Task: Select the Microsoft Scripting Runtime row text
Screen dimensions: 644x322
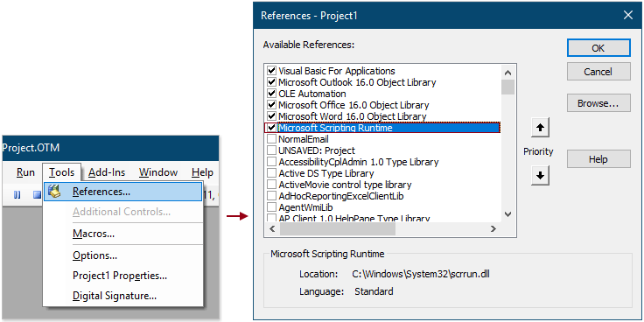Action: (335, 128)
